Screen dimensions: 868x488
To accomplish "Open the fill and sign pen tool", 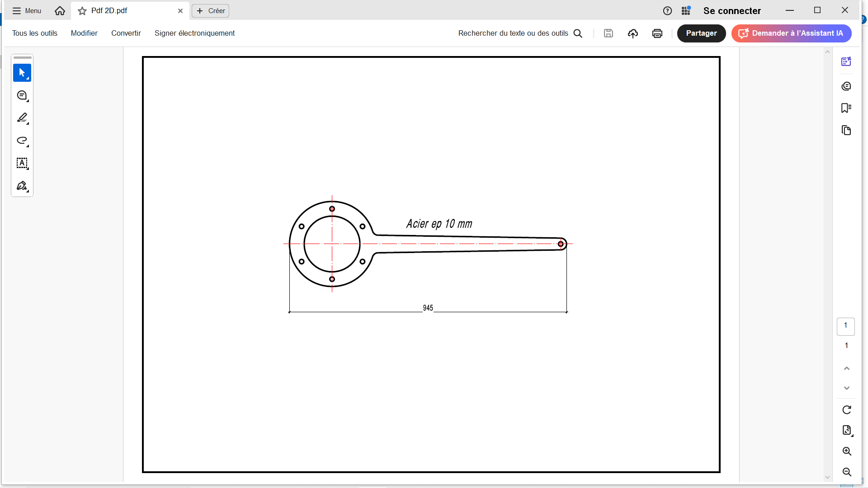I will pyautogui.click(x=22, y=186).
